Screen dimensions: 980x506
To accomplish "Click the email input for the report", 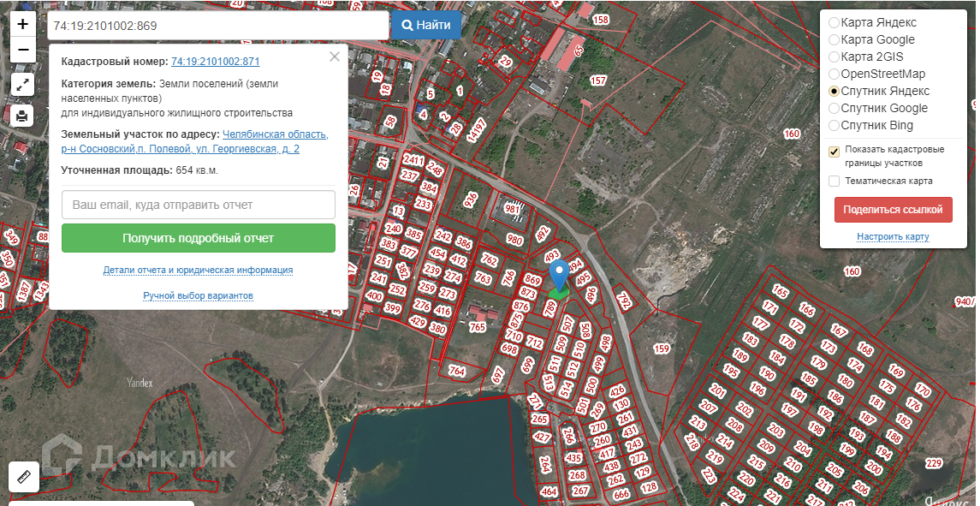I will point(198,205).
